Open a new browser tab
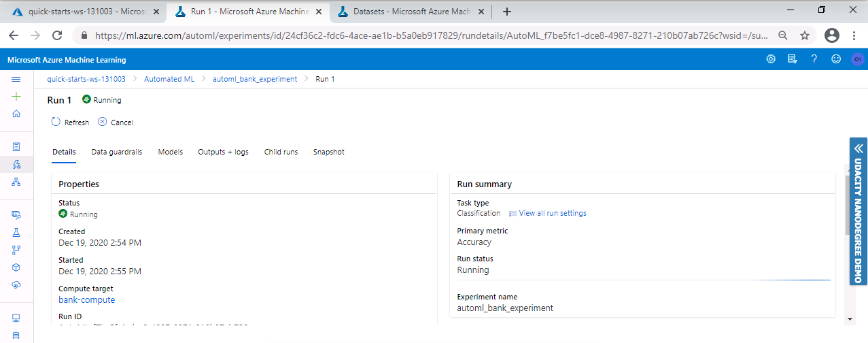Screen dimensions: 868x343 click(506, 12)
